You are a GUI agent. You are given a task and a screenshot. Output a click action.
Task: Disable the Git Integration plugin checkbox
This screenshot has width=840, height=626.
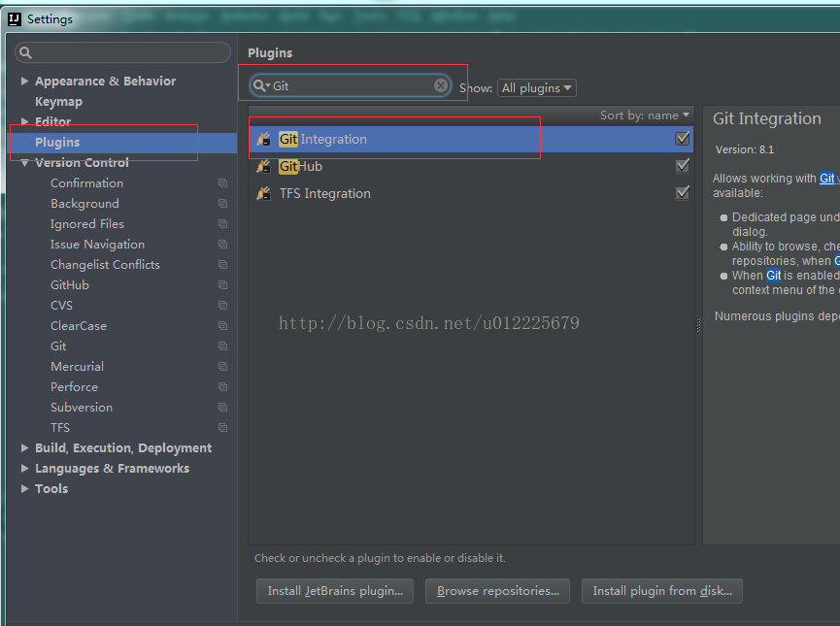[682, 139]
